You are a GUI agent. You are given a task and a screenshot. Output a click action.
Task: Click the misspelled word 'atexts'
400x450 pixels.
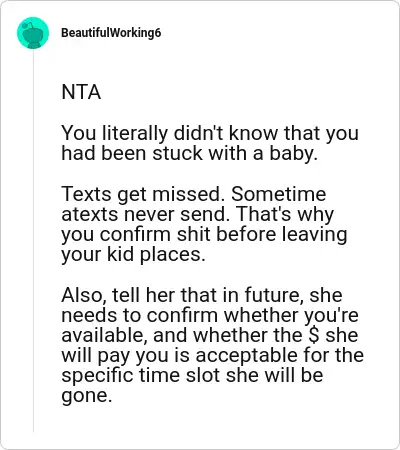(x=90, y=214)
